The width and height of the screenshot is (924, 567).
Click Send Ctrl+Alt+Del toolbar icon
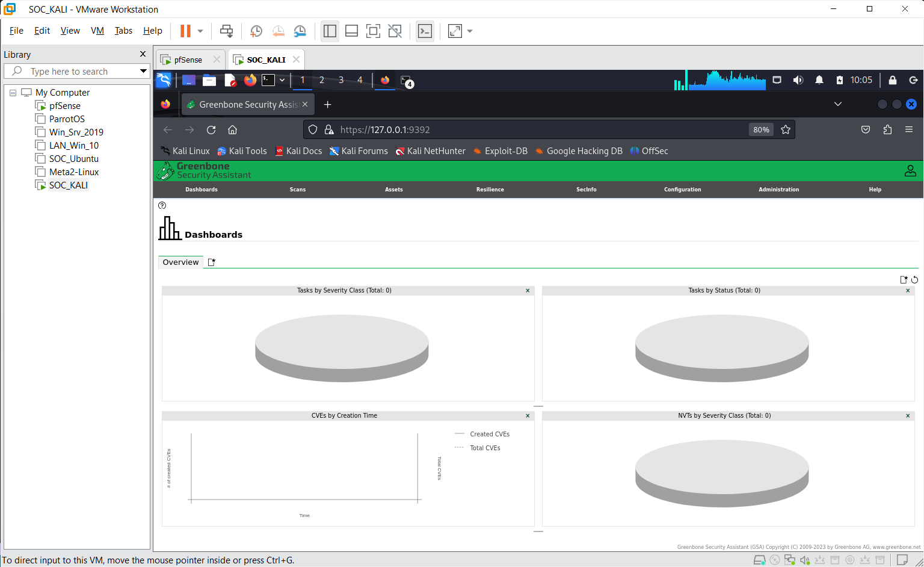(226, 31)
